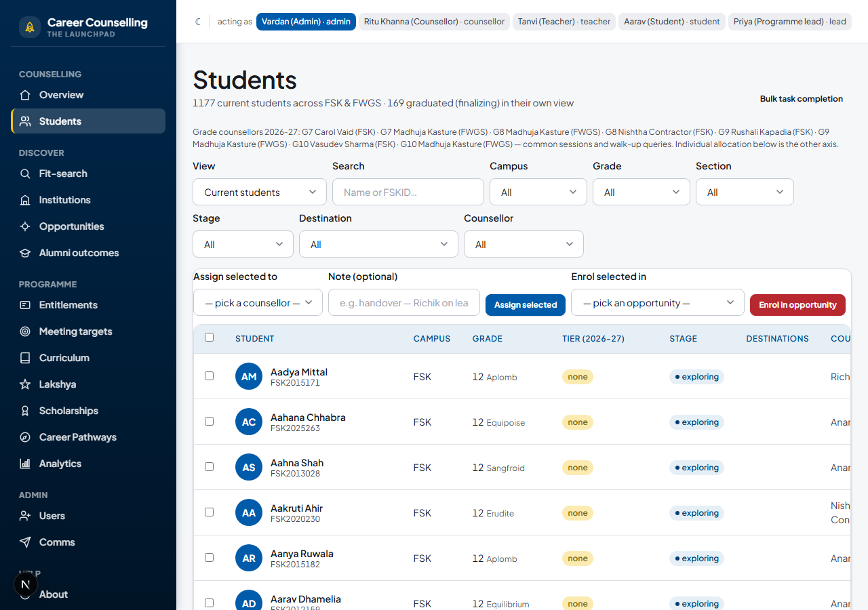Switch to Ritu Khanna (Counsellor) role
This screenshot has width=868, height=610.
[434, 22]
